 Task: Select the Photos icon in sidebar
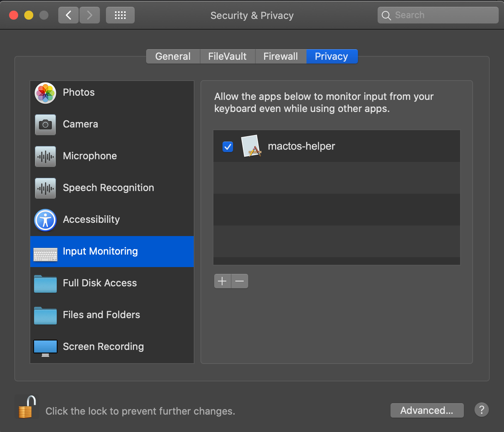[45, 93]
